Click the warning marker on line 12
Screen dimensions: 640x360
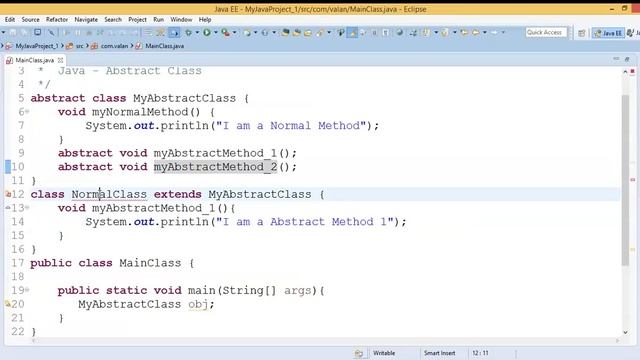pos(8,194)
